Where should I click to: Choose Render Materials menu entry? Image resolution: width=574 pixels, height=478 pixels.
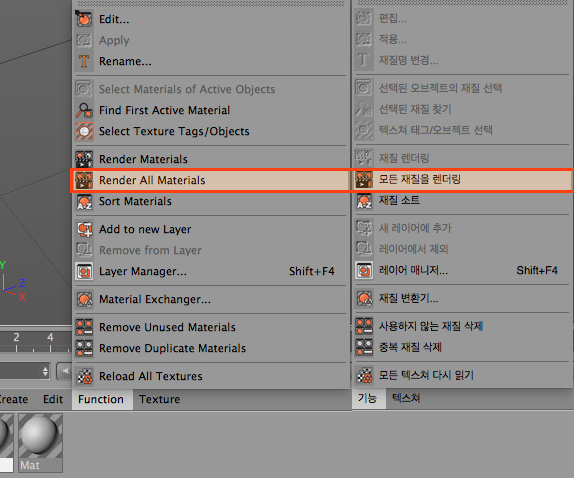click(x=210, y=159)
